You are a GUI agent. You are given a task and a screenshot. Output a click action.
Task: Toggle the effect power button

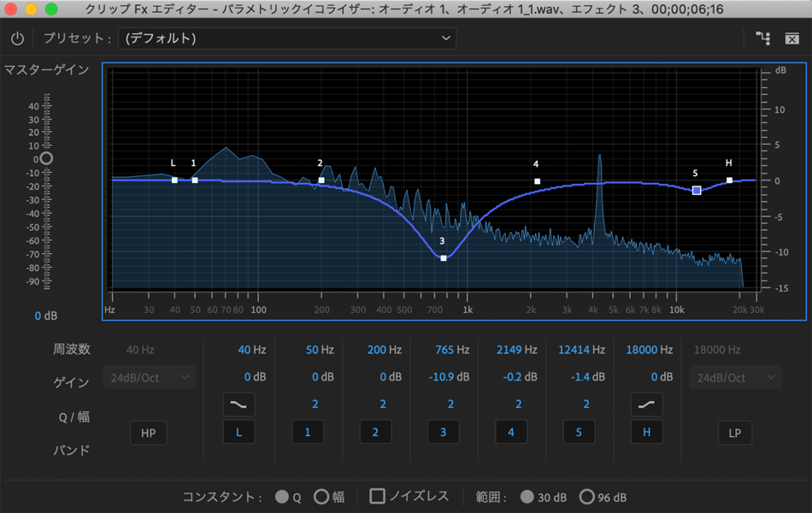(17, 38)
